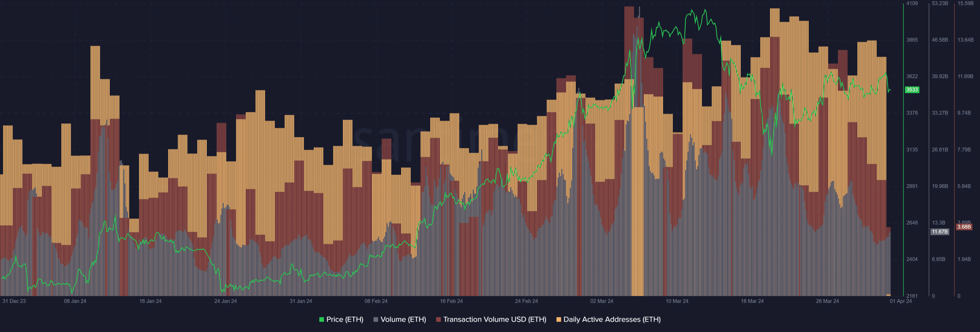This screenshot has height=332, width=980.
Task: Click the 13.3B volume axis label
Action: [939, 223]
